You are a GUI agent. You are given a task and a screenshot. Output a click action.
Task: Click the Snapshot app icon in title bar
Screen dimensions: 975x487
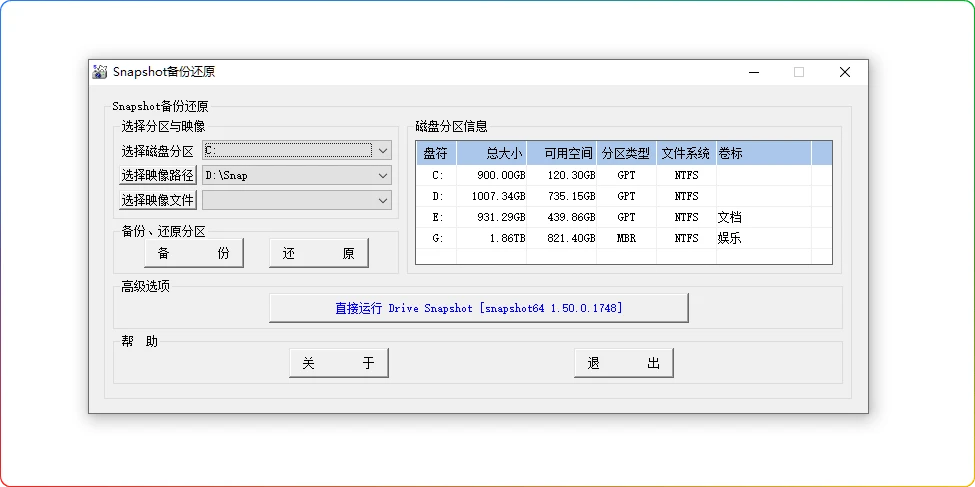tap(100, 72)
